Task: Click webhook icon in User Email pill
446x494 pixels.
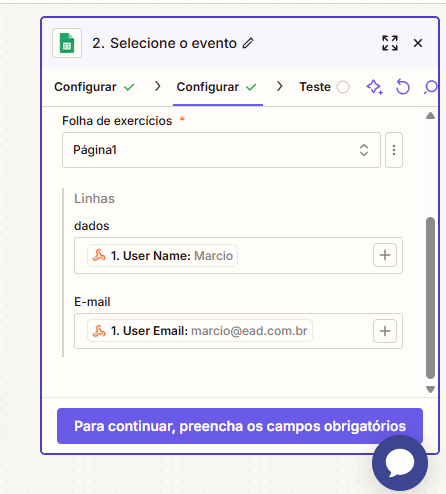Action: 99,331
